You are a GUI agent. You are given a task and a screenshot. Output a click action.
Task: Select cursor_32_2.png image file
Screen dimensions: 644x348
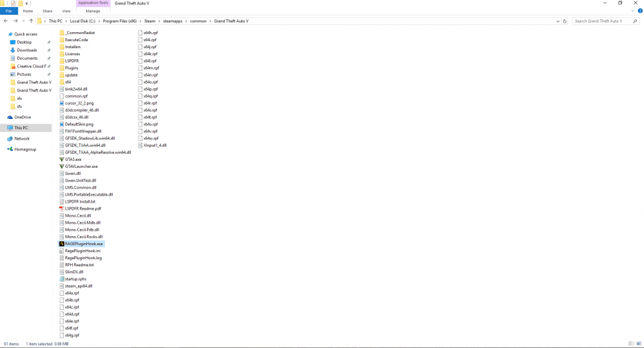point(77,104)
